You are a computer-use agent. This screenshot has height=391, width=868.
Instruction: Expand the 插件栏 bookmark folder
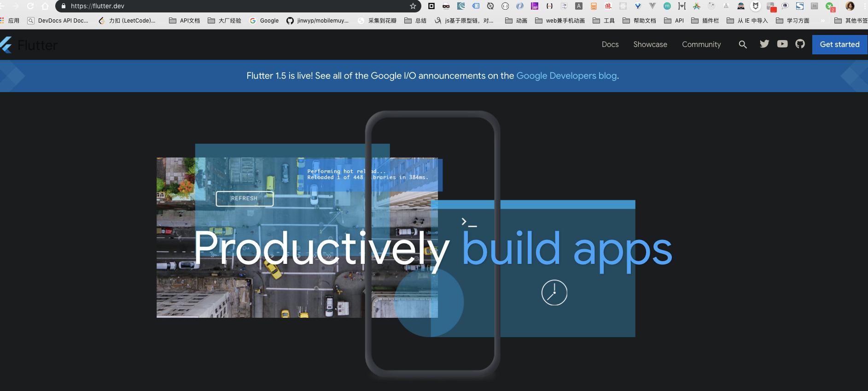point(705,21)
